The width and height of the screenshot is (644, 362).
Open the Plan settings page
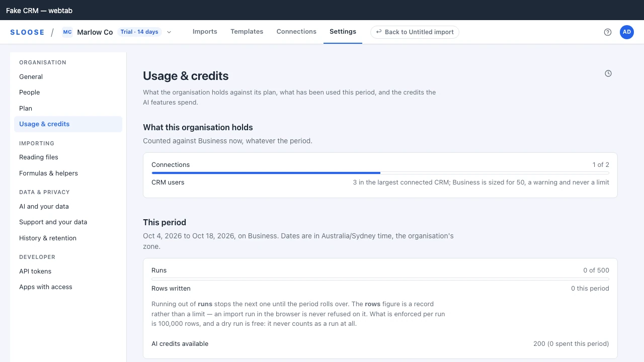(68, 109)
